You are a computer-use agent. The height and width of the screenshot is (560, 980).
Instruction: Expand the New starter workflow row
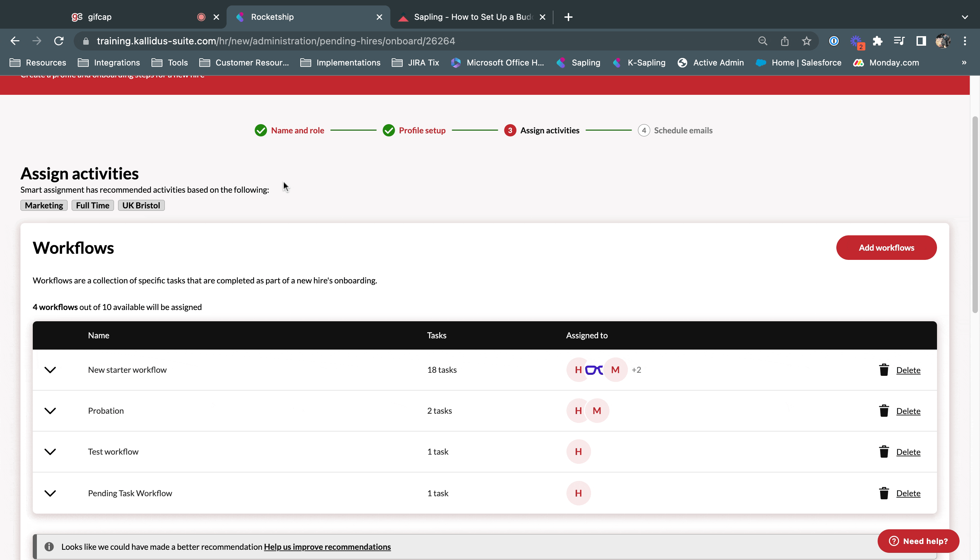click(50, 370)
